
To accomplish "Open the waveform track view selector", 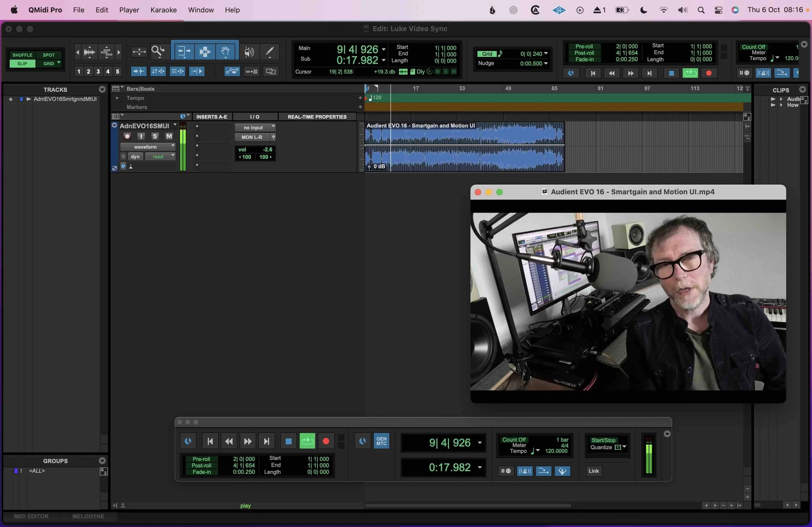I will 147,147.
